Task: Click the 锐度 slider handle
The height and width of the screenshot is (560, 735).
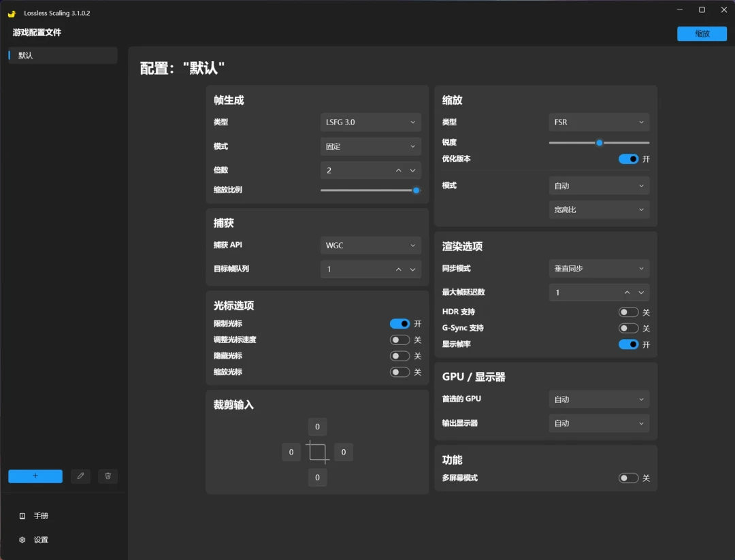Action: (x=599, y=142)
